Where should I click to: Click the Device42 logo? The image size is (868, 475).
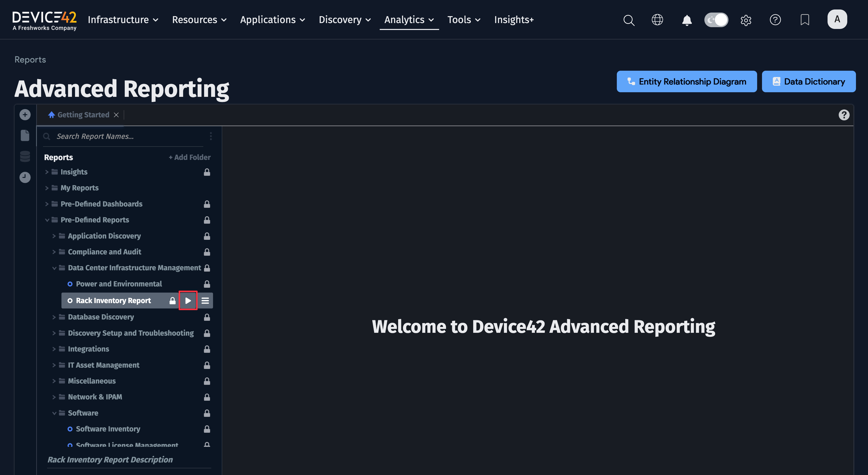point(45,20)
